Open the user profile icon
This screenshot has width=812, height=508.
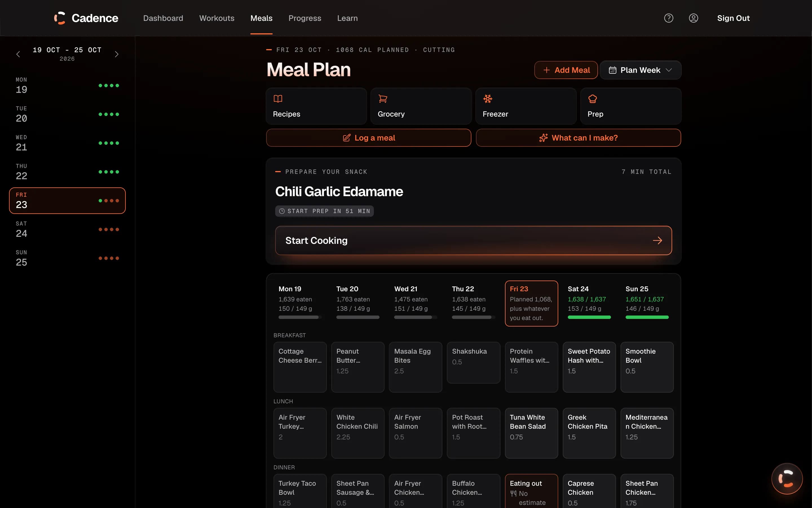tap(693, 18)
